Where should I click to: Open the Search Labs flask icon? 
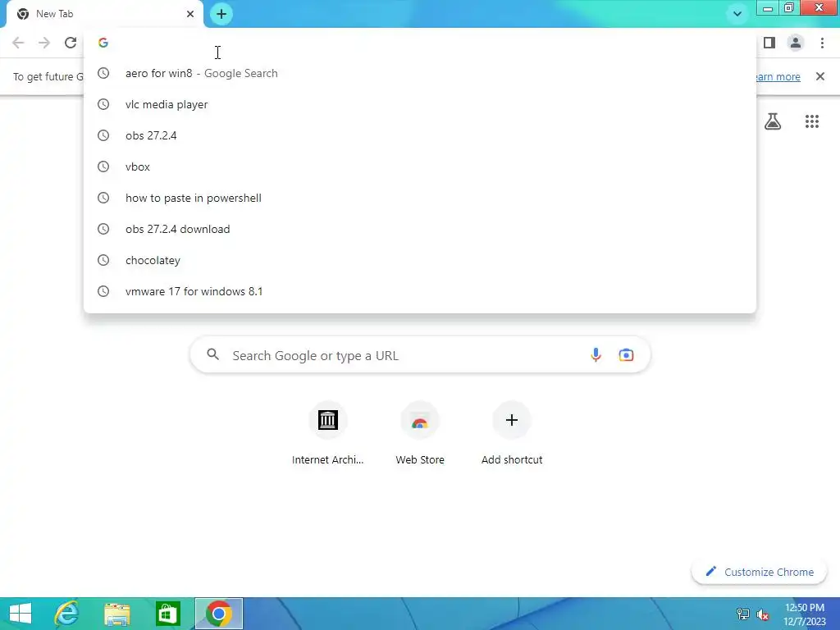click(x=773, y=121)
